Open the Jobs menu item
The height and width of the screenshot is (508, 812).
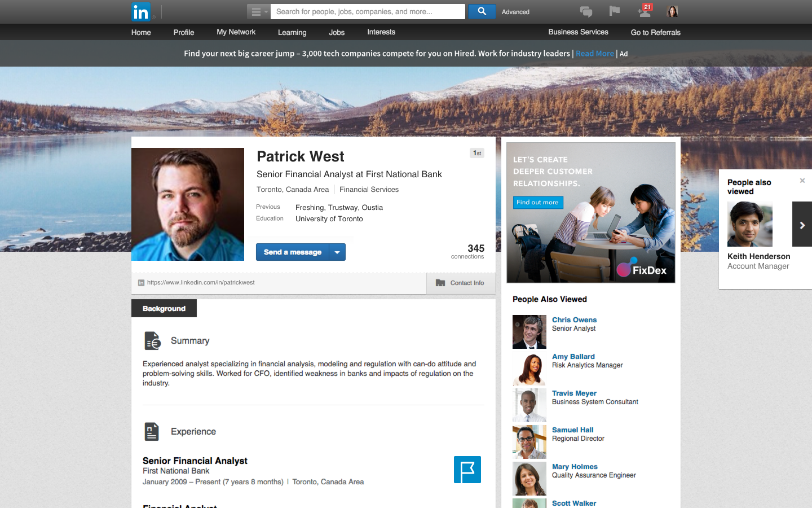(337, 32)
